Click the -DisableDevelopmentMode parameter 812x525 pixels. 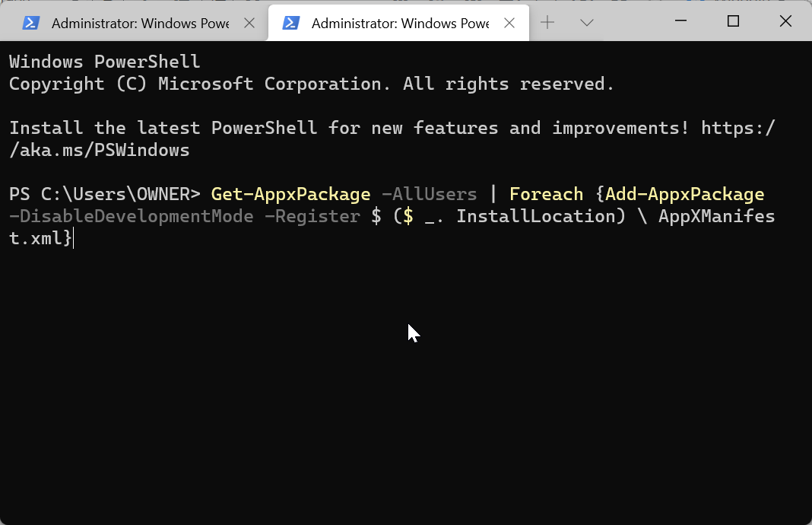tap(132, 216)
